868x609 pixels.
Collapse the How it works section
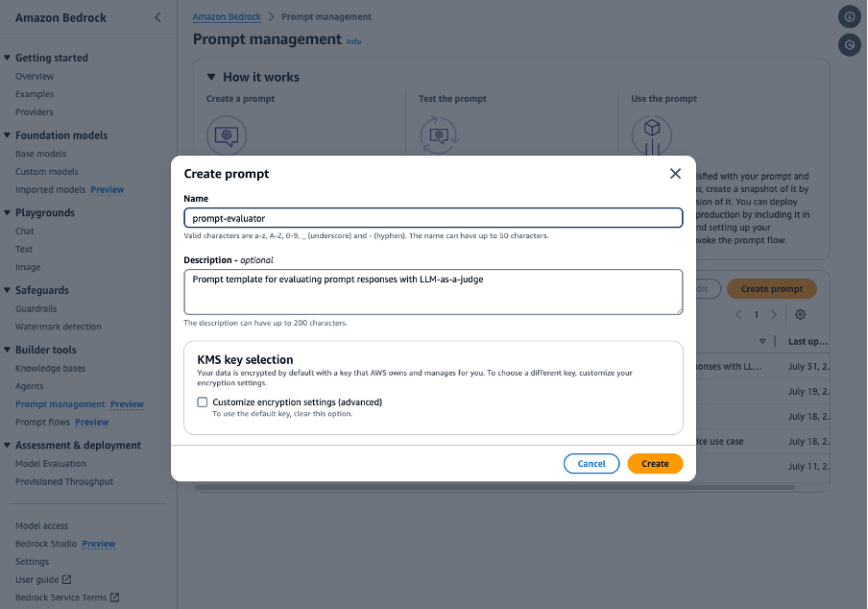211,77
